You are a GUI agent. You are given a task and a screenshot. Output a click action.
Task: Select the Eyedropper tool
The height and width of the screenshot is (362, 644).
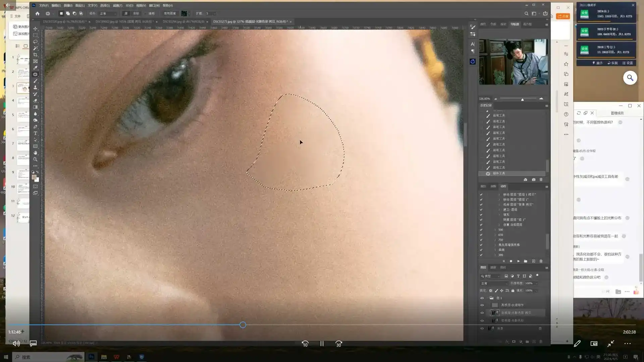click(35, 68)
